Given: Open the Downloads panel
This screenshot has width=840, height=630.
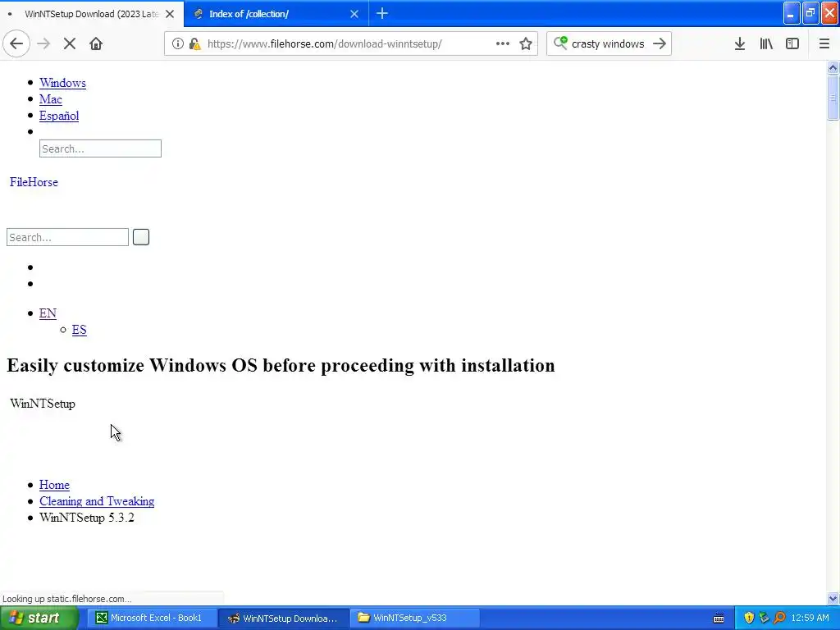Looking at the screenshot, I should (x=740, y=44).
